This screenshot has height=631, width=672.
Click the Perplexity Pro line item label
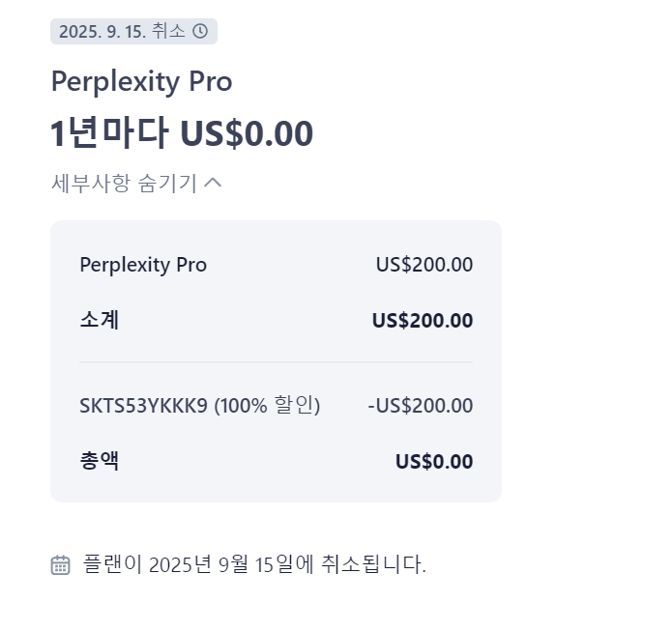pyautogui.click(x=143, y=265)
